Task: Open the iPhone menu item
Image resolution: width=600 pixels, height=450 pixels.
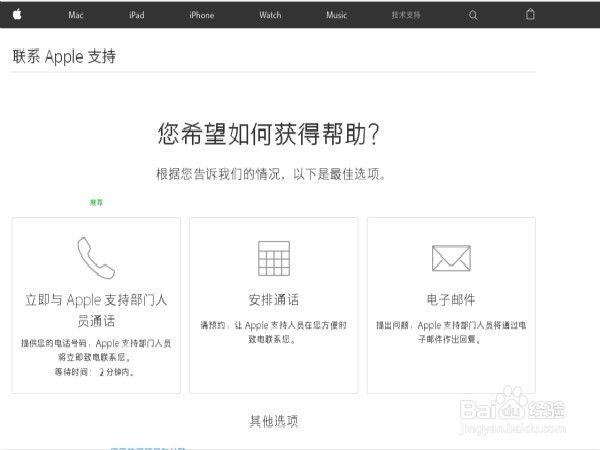Action: (x=202, y=15)
